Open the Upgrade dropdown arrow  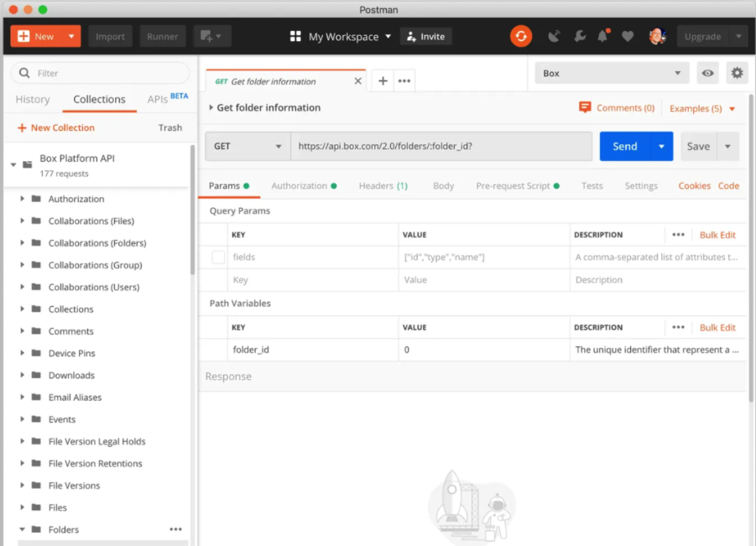(x=738, y=36)
